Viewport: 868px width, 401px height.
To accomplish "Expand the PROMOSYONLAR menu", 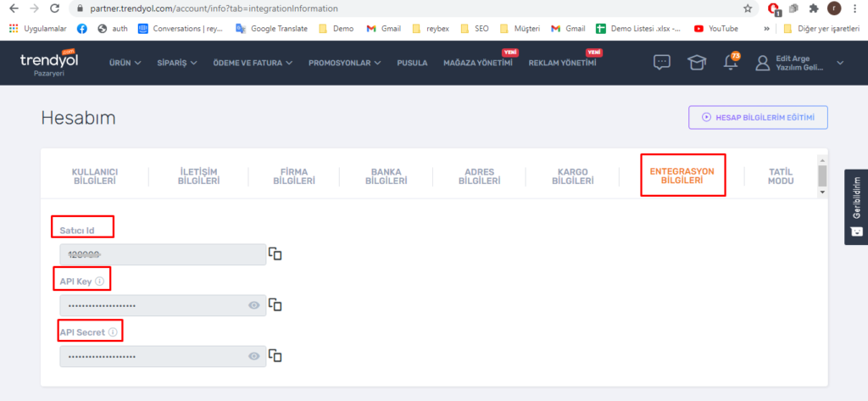I will click(345, 63).
